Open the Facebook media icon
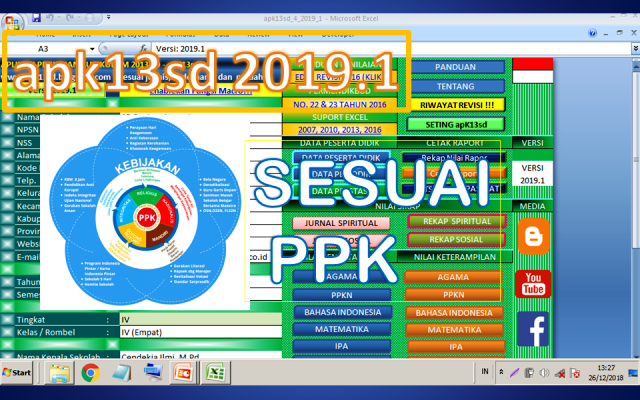The image size is (640, 400). pos(533,329)
